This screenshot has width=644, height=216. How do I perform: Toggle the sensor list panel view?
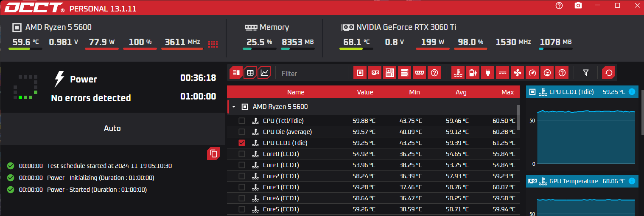pyautogui.click(x=236, y=73)
